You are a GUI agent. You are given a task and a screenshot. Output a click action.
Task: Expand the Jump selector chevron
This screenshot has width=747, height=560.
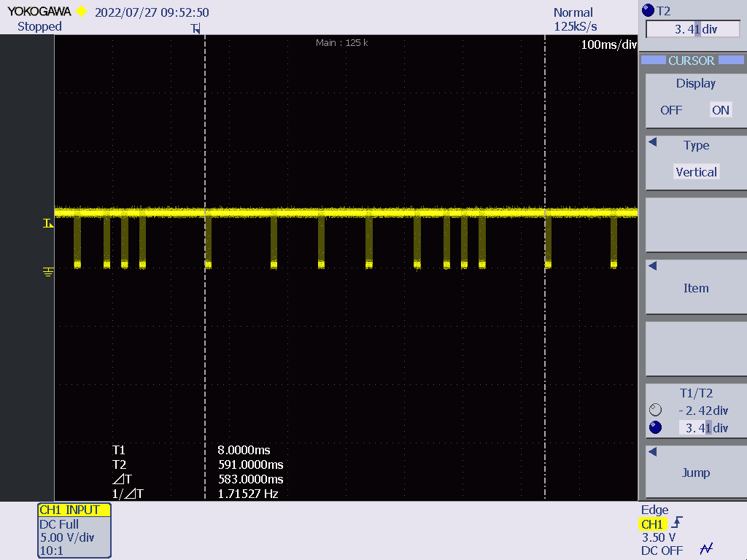coord(651,450)
